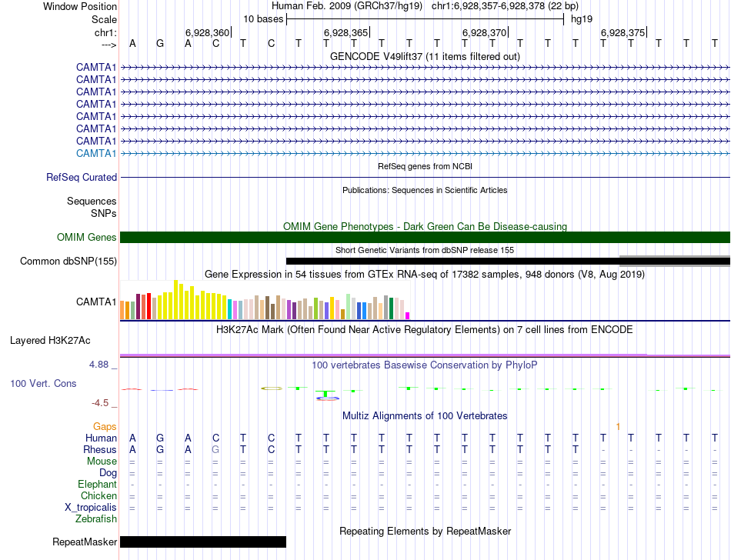The height and width of the screenshot is (560, 731).
Task: Open the GTEx CAMTA1 expression bar chart
Action: (265, 300)
